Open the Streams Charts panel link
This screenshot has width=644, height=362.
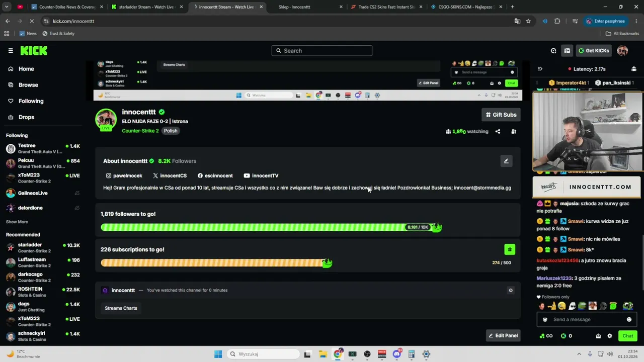[121, 308]
